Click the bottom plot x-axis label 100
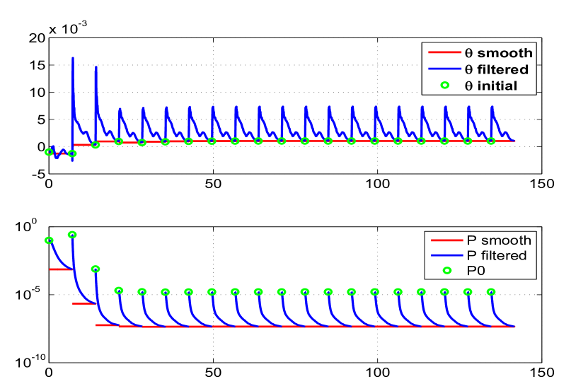 [x=377, y=372]
